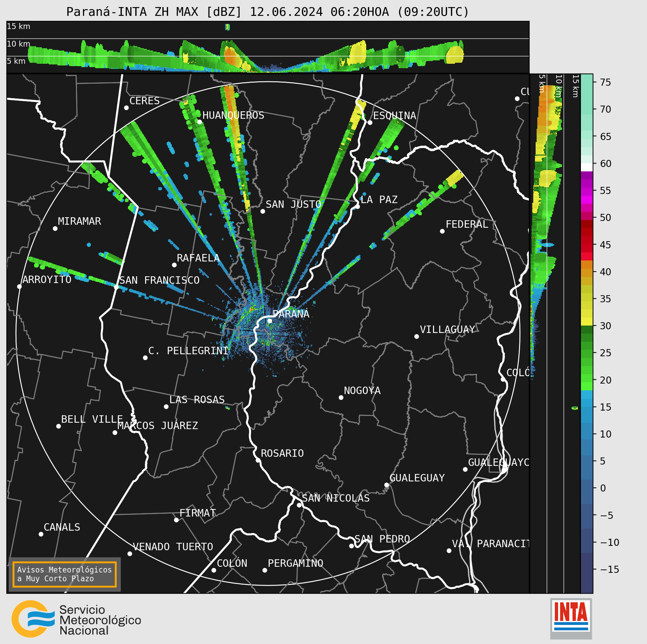The width and height of the screenshot is (647, 644).
Task: Click the 45 tick label on the dBZ scale
Action: click(605, 245)
